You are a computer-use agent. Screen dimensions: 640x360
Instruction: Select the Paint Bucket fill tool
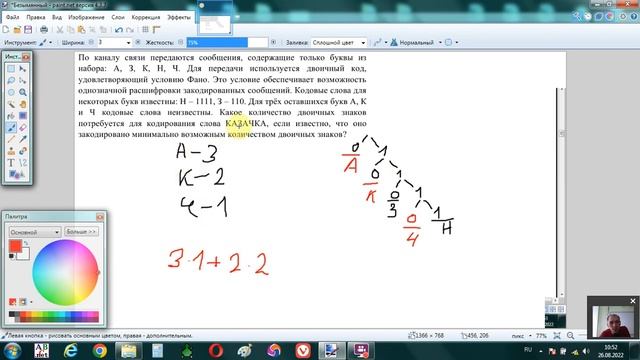pyautogui.click(x=11, y=116)
